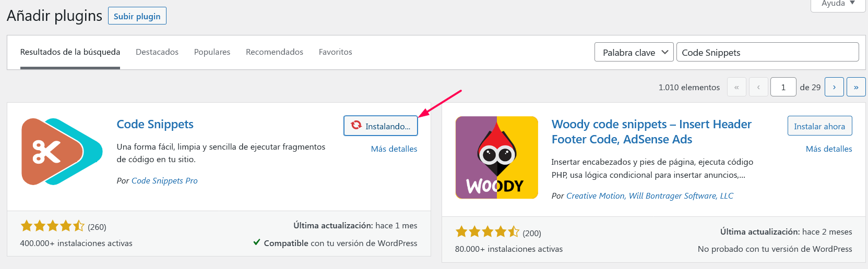The image size is (868, 269).
Task: Switch to the Populares tab
Action: pos(212,52)
